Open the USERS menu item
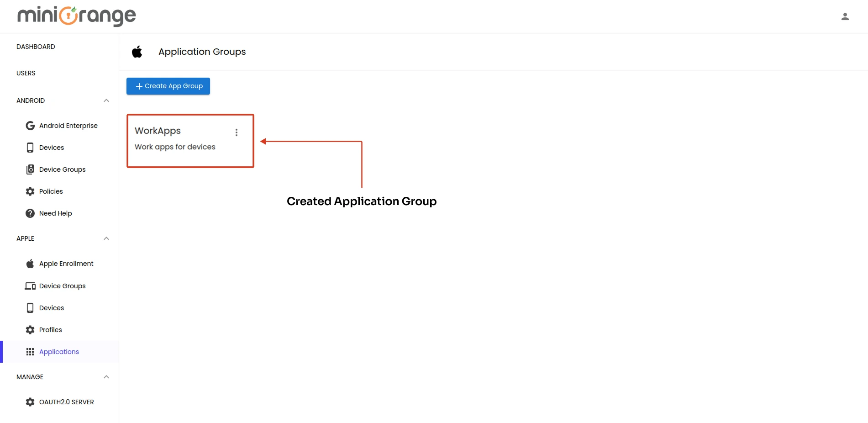 tap(26, 73)
